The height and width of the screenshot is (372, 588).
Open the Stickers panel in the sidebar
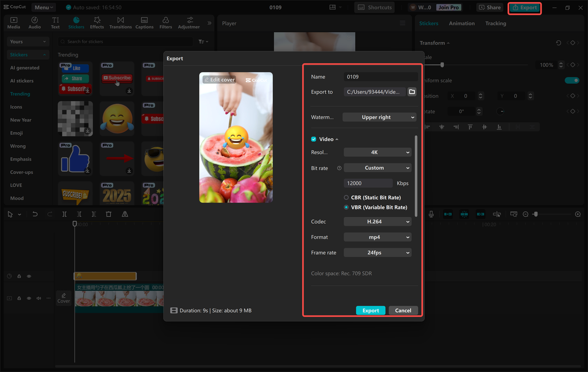pyautogui.click(x=76, y=21)
